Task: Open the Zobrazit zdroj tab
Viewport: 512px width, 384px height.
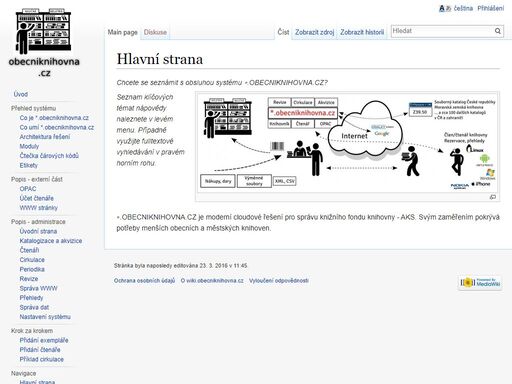Action: pyautogui.click(x=314, y=32)
